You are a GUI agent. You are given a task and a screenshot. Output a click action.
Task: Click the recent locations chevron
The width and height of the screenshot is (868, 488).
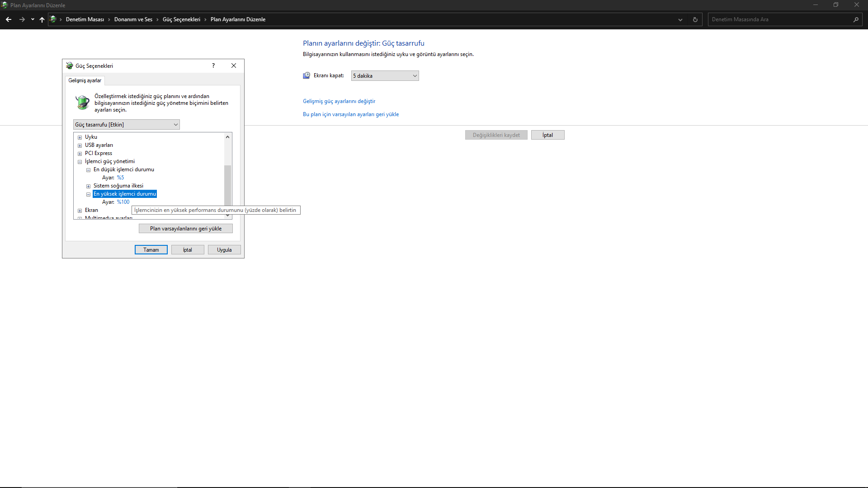(x=33, y=19)
